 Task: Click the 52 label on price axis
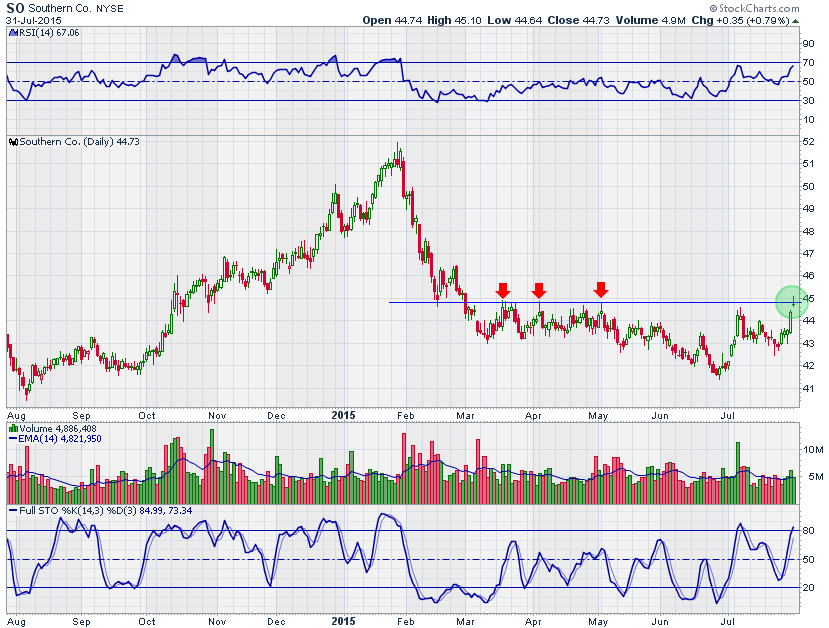(x=807, y=142)
